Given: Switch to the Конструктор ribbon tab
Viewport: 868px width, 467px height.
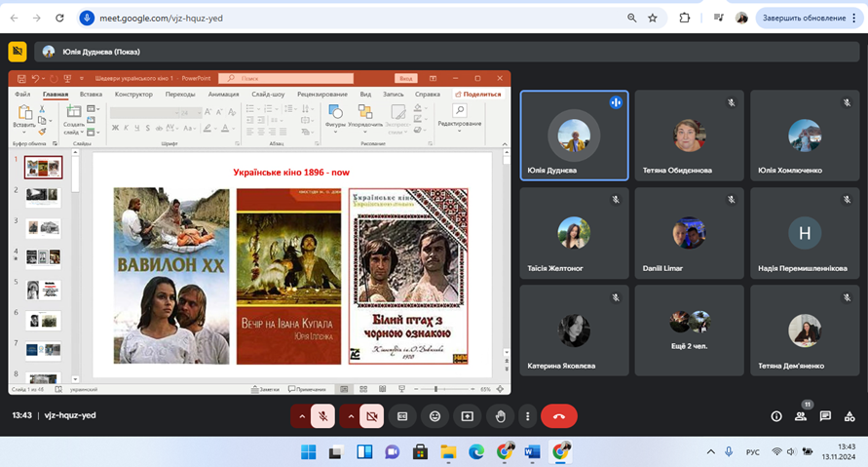Looking at the screenshot, I should coord(133,95).
